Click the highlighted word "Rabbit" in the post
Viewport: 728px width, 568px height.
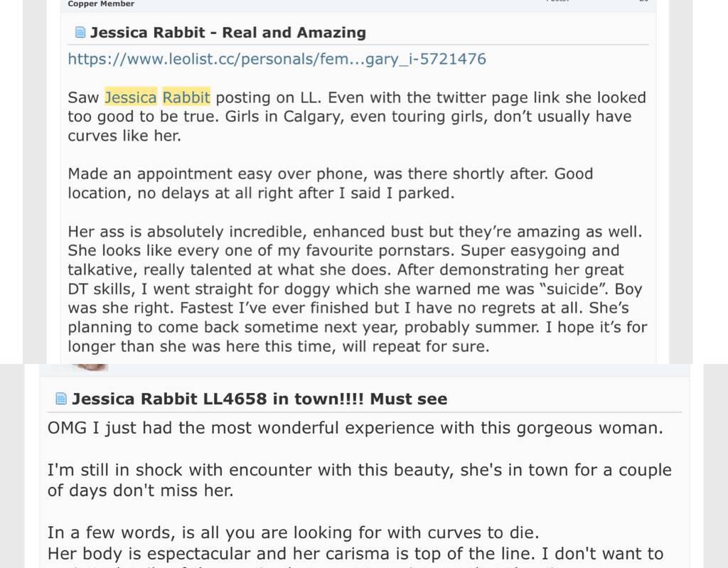click(186, 97)
